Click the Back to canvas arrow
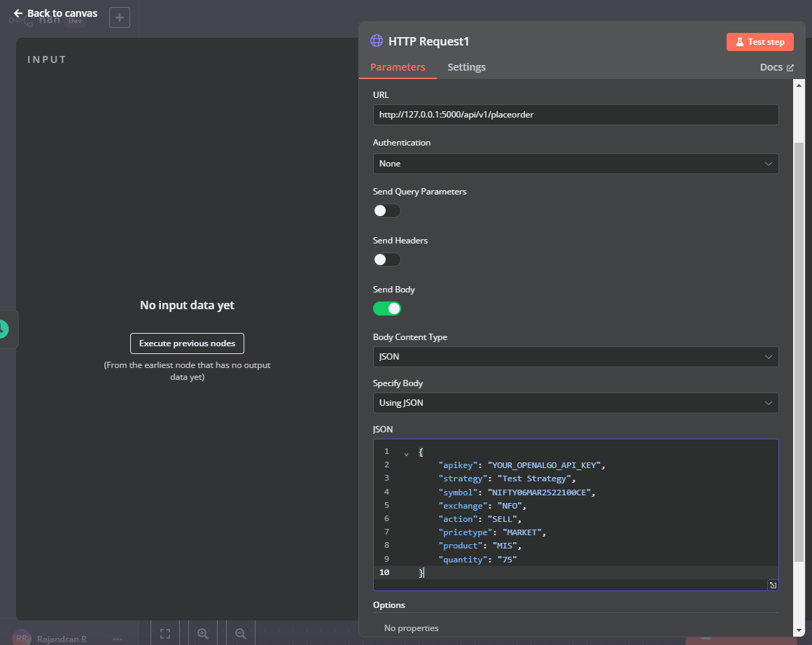Viewport: 812px width, 645px height. click(x=18, y=13)
